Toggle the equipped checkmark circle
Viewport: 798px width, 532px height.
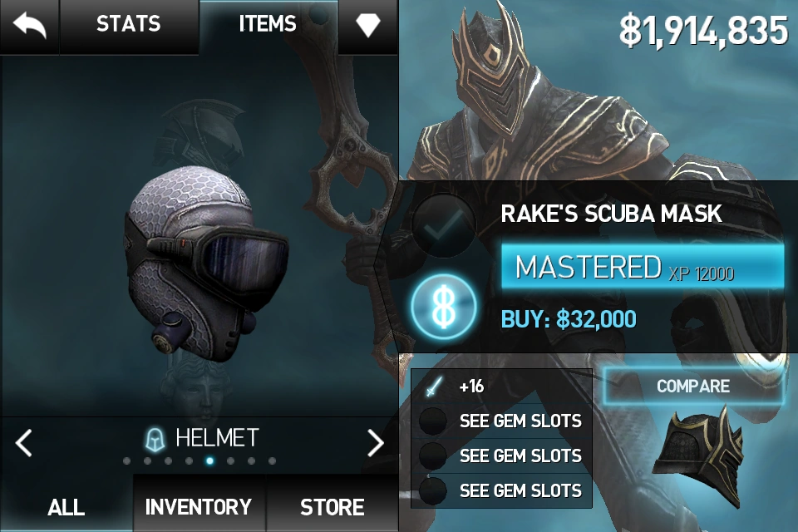[443, 225]
